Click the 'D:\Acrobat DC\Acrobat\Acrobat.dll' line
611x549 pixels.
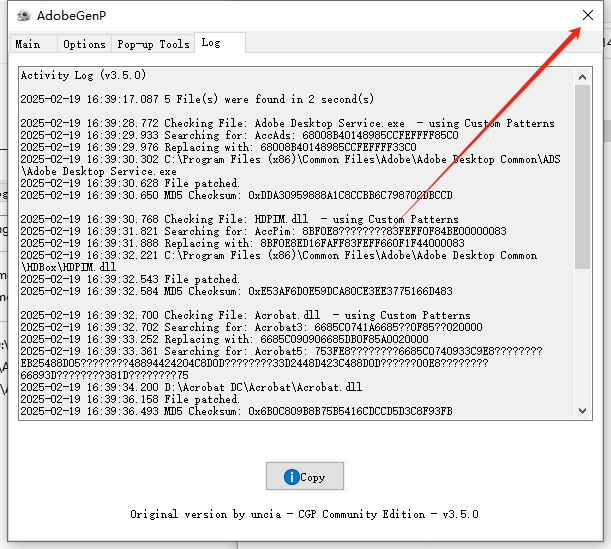191,387
